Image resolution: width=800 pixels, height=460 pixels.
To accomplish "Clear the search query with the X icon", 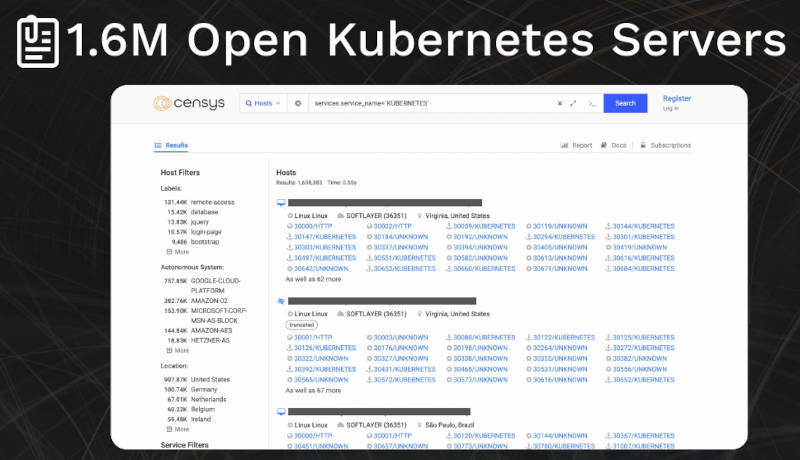I will [x=560, y=103].
